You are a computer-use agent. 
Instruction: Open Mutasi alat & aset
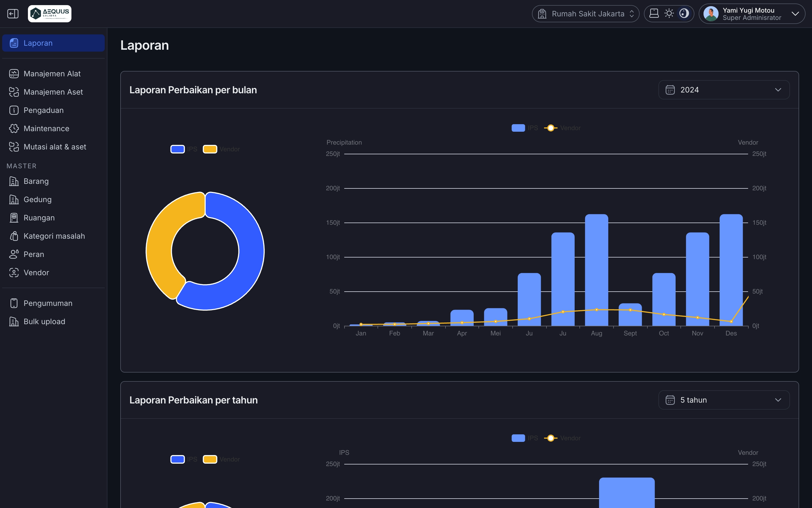(x=53, y=147)
